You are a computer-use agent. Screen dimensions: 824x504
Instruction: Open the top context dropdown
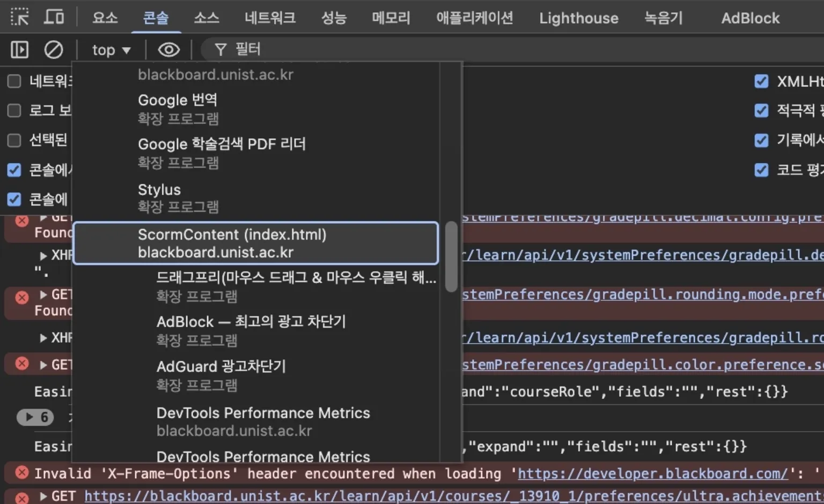tap(111, 50)
